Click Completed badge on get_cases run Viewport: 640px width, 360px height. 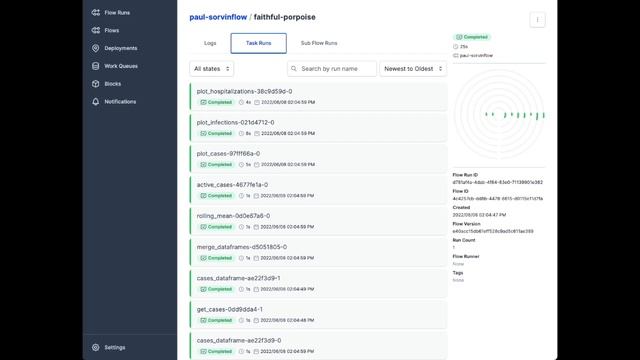[216, 320]
